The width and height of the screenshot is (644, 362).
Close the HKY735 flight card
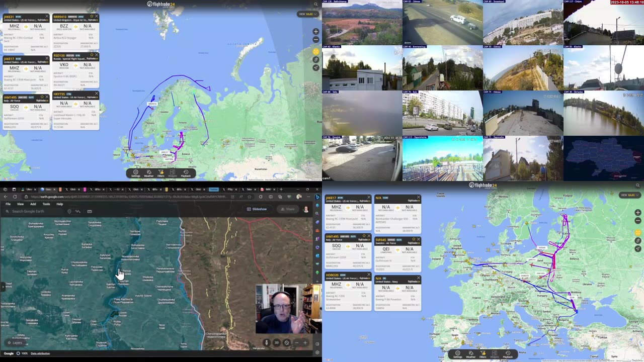[97, 94]
